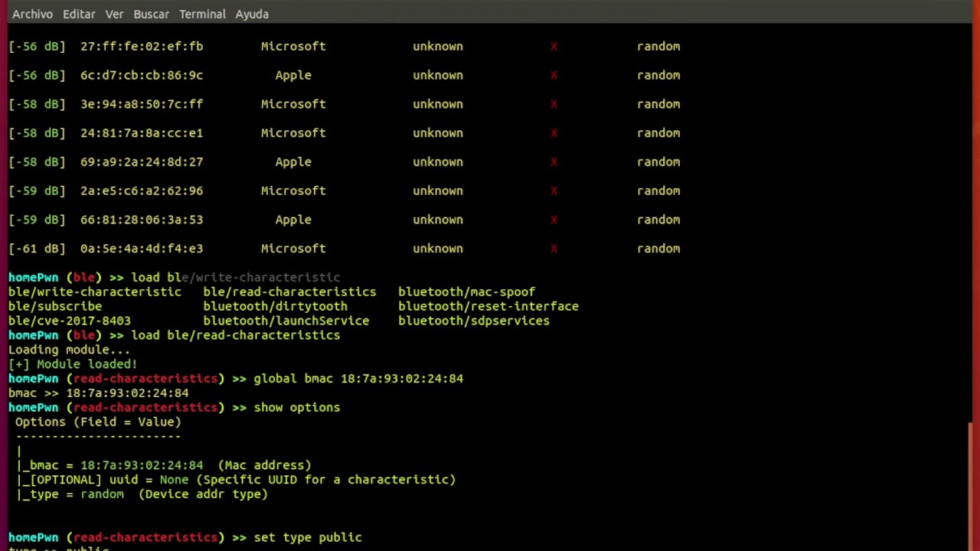Click bluetooth/reset-interface completion option
This screenshot has width=980, height=551.
pos(488,306)
